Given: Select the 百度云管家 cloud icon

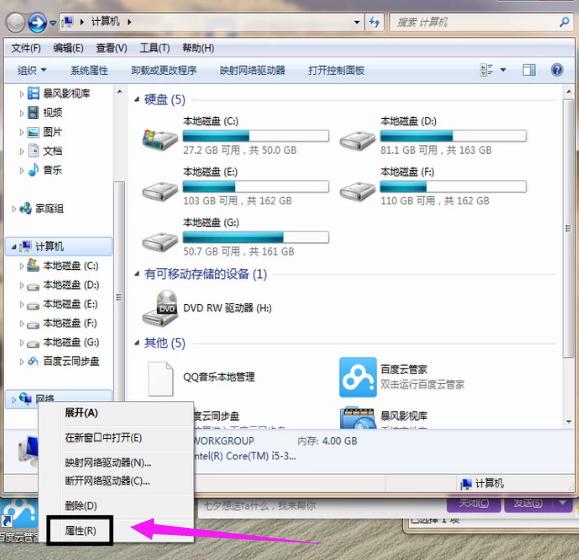Looking at the screenshot, I should pos(357,377).
